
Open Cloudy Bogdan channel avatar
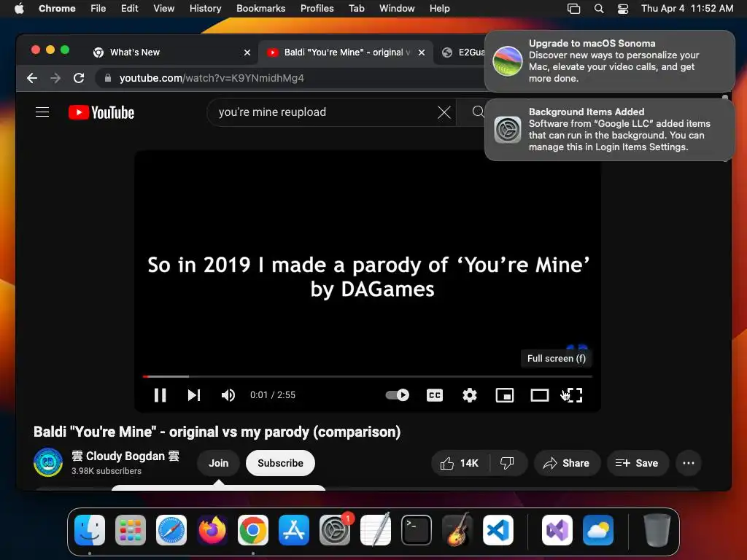[48, 462]
